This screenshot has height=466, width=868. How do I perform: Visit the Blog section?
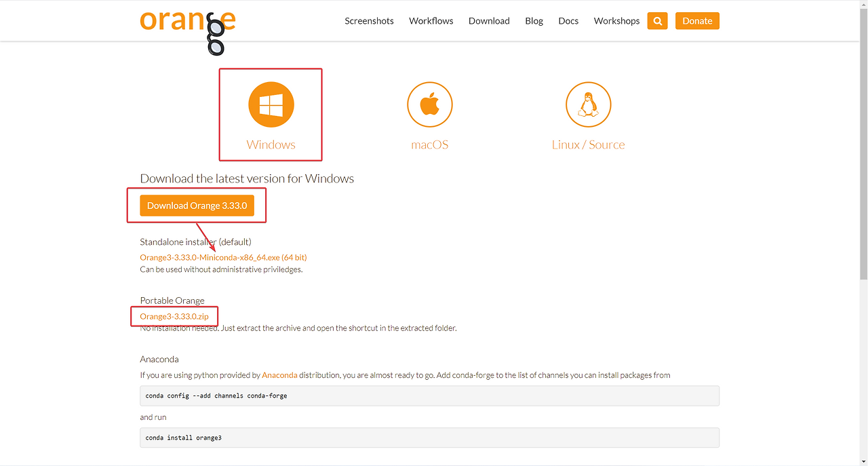534,21
